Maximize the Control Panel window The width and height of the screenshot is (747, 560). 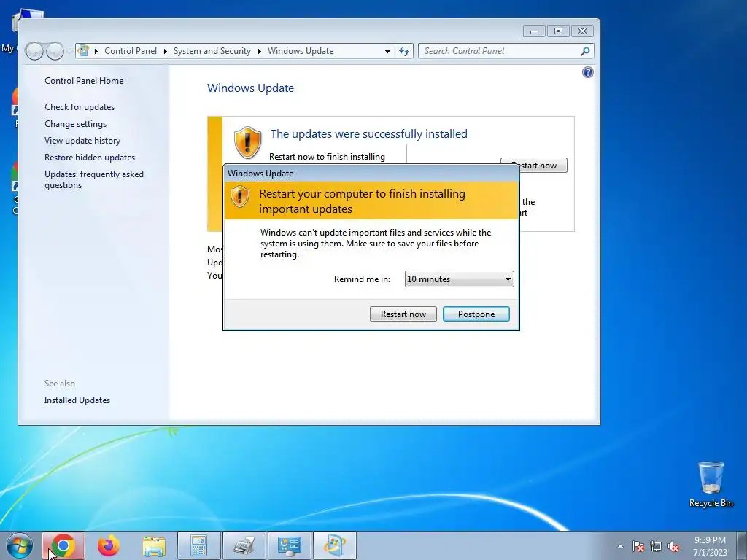coord(558,31)
